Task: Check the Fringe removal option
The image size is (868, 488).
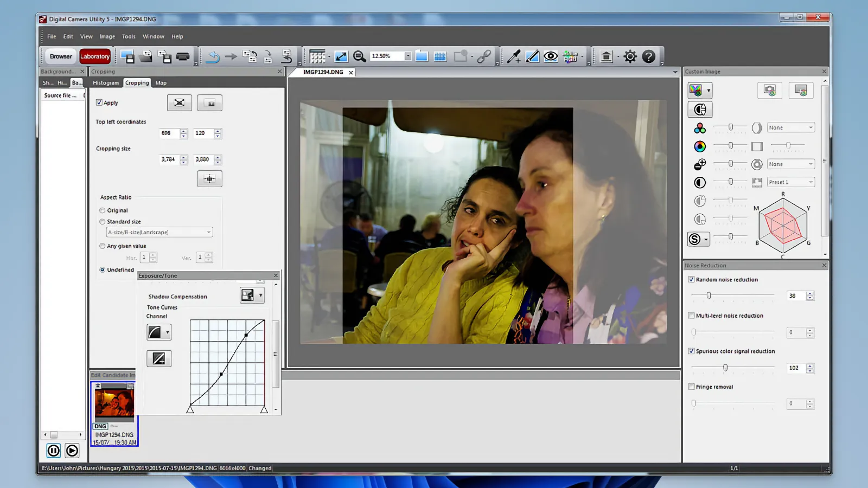Action: [692, 387]
